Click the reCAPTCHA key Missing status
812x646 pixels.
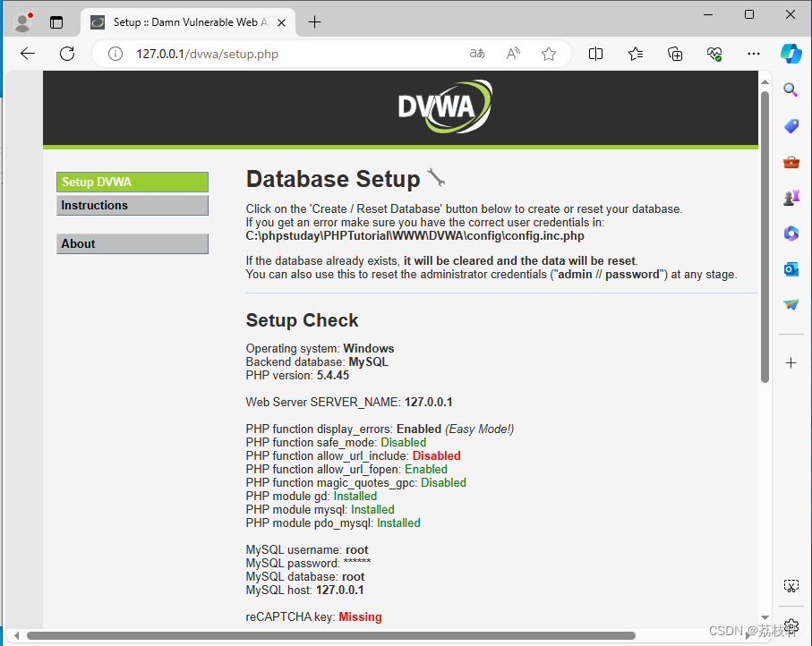(x=360, y=617)
